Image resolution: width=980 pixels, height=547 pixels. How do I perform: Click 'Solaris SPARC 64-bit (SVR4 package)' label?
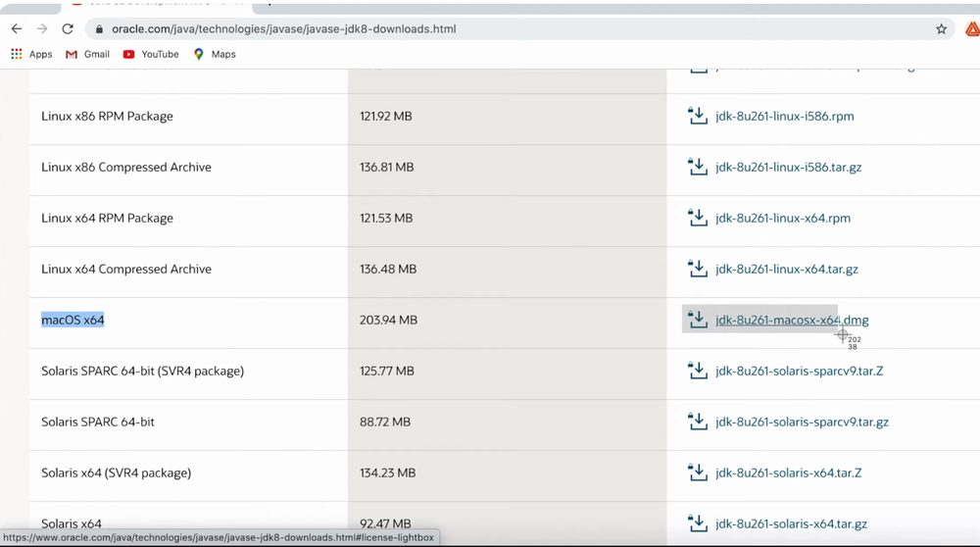tap(142, 371)
